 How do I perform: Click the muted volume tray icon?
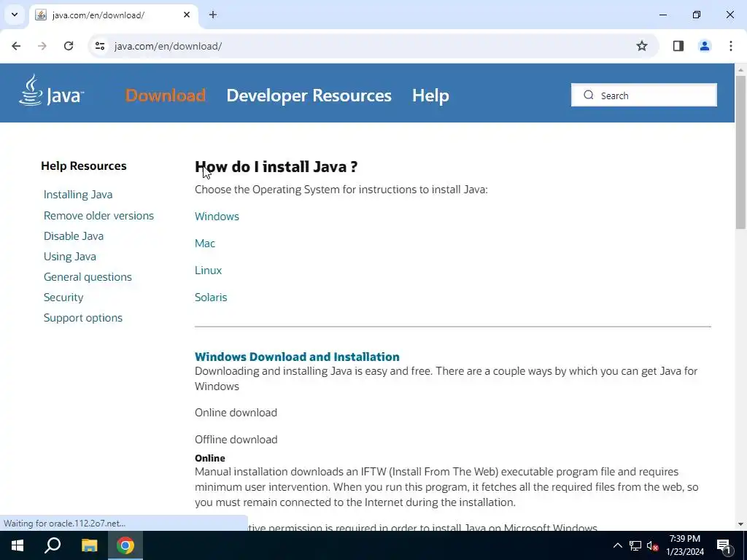click(652, 545)
